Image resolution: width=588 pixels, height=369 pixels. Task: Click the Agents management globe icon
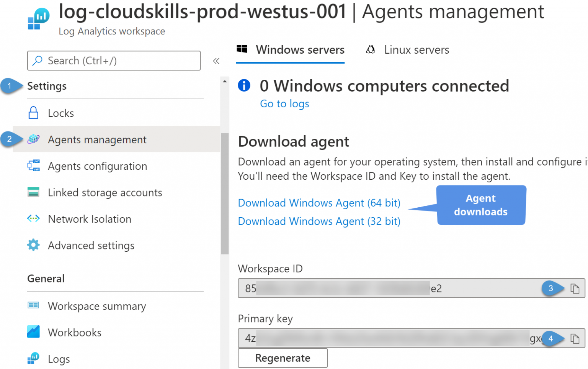(33, 139)
